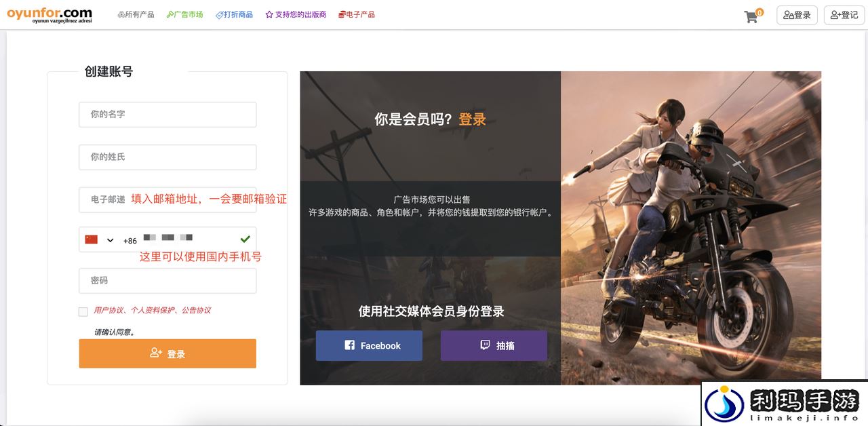Click the oyunfor.com logo
Image resolution: width=868 pixels, height=426 pixels.
50,14
